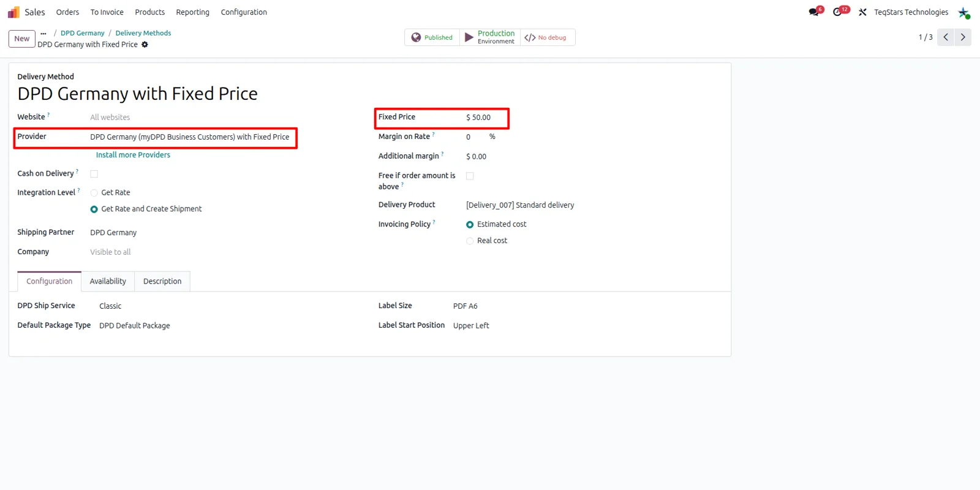Enable the Cash on Delivery checkbox
Image resolution: width=980 pixels, height=490 pixels.
94,174
